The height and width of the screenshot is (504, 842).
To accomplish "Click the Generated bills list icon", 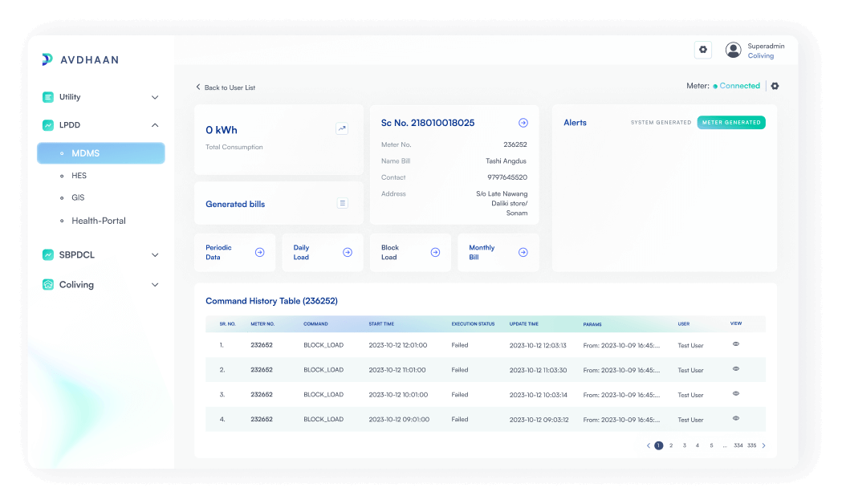I will point(342,203).
